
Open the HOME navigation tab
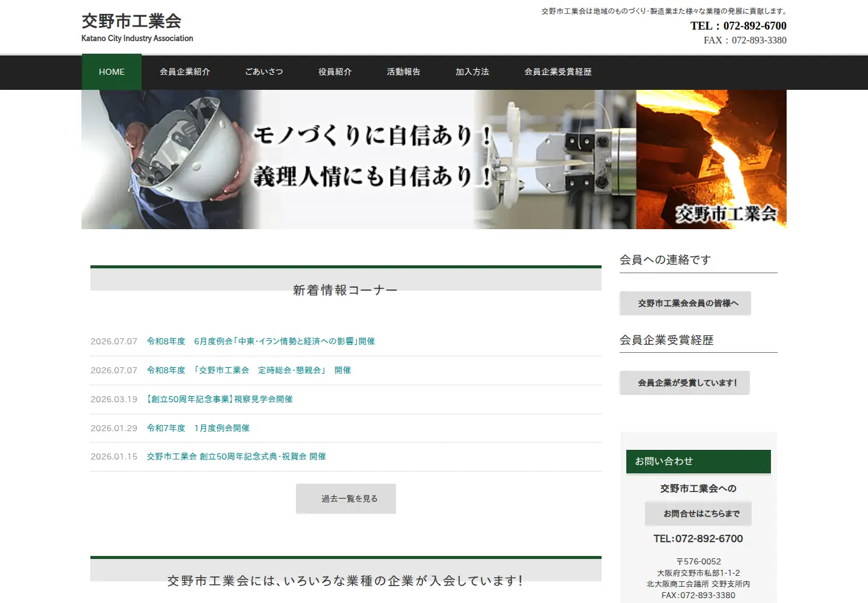pos(112,72)
